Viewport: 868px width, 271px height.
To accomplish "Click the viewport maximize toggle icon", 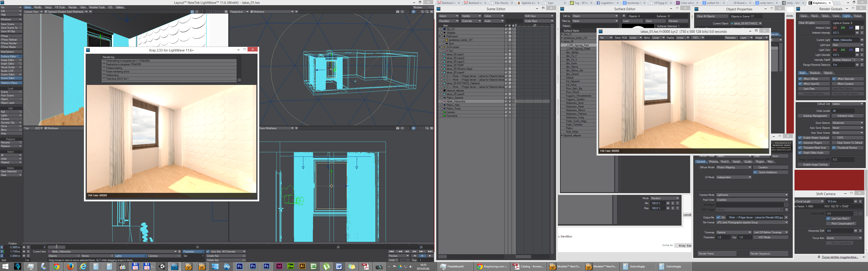I will [432, 12].
